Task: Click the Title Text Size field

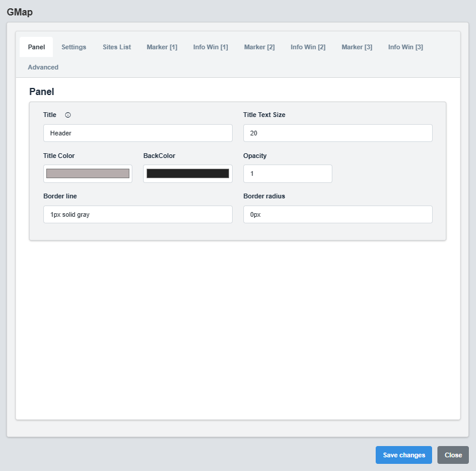Action: (x=337, y=133)
